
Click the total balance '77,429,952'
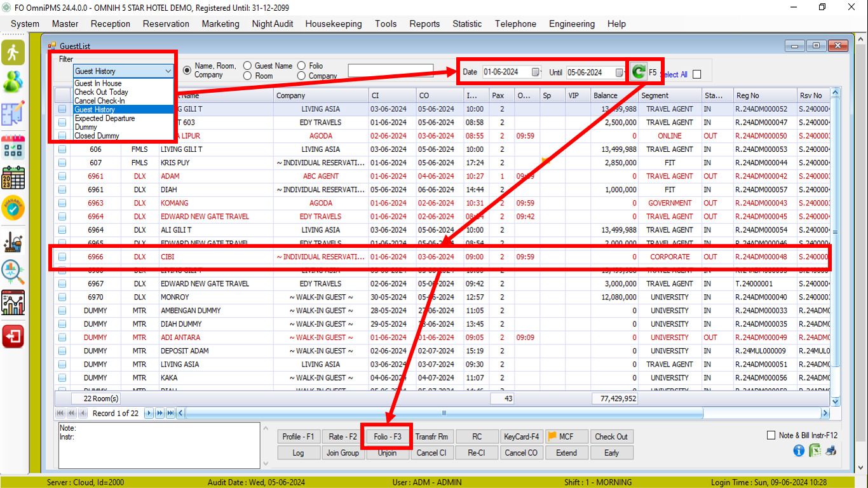(614, 398)
